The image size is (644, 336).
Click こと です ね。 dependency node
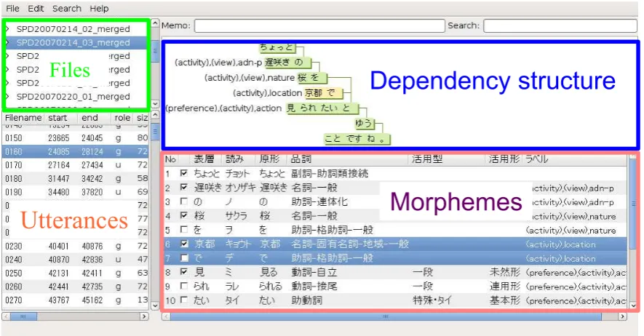coord(357,139)
